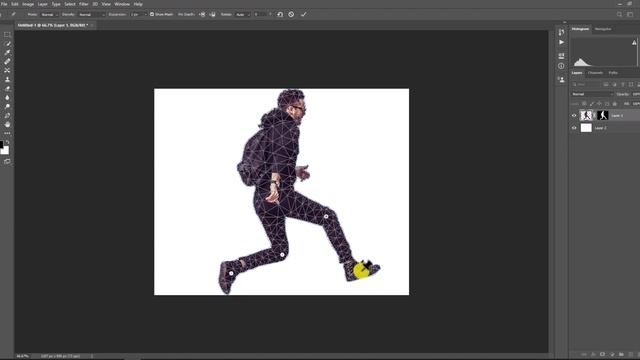Open the search magnifier icon at top right
This screenshot has width=640, height=360.
[619, 14]
